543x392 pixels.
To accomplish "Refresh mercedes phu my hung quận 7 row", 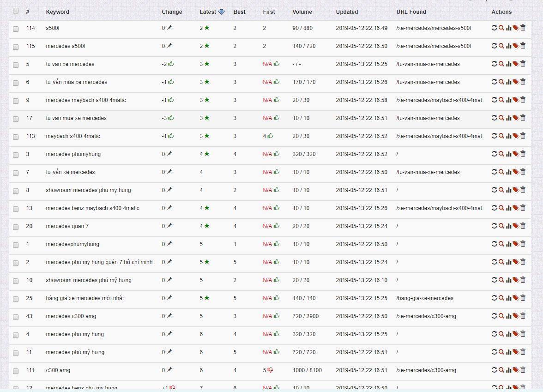I will (494, 262).
